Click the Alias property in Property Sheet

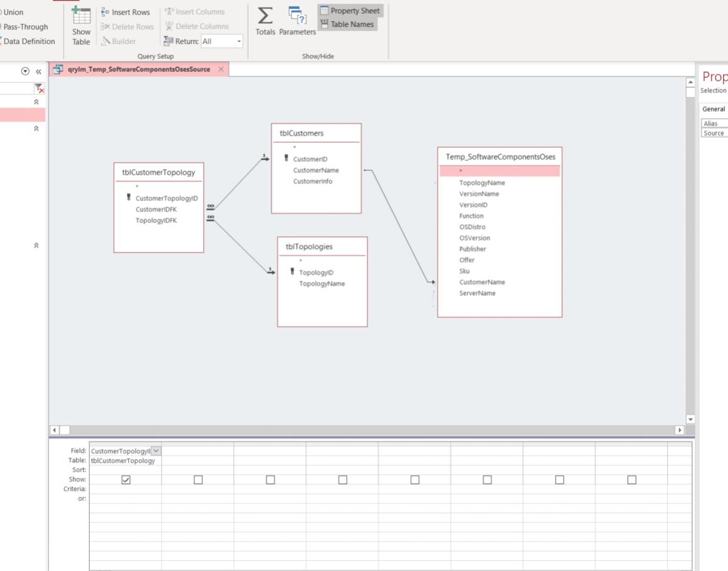714,124
